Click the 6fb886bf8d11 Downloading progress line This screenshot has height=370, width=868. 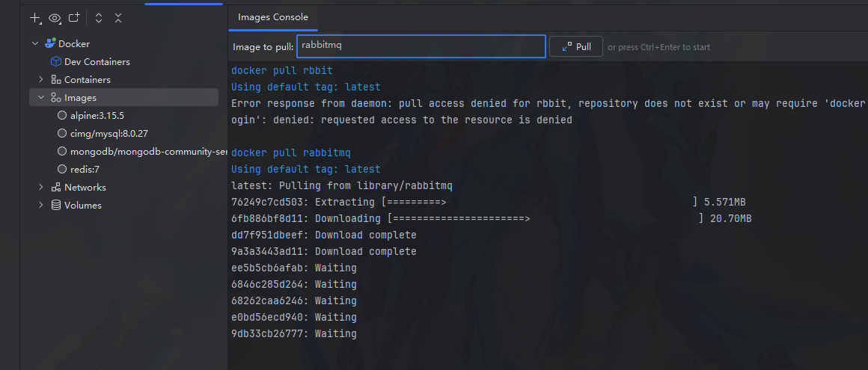(491, 218)
